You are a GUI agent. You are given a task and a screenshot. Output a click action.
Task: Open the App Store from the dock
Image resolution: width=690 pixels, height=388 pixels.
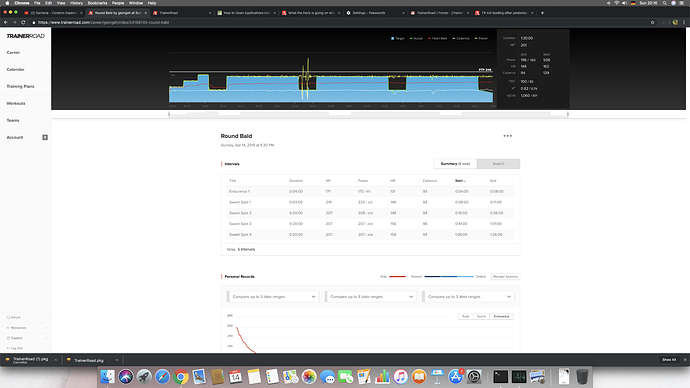(x=455, y=377)
